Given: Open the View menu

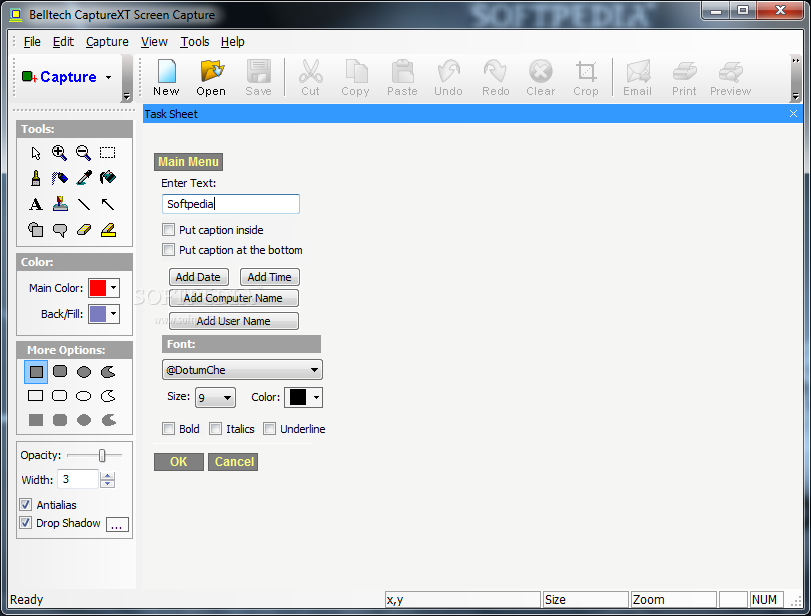Looking at the screenshot, I should (154, 42).
